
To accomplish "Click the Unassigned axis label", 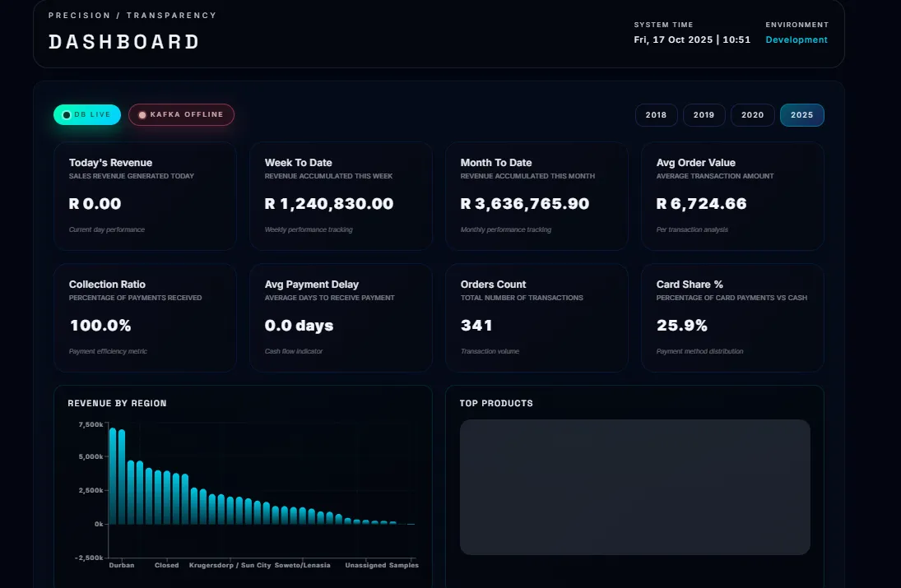I will pyautogui.click(x=365, y=565).
